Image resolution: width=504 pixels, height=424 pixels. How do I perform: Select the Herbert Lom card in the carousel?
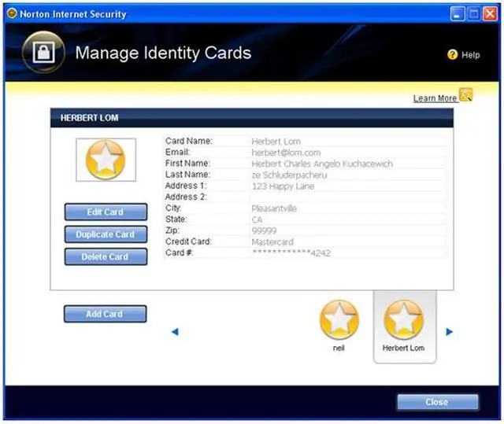[403, 324]
